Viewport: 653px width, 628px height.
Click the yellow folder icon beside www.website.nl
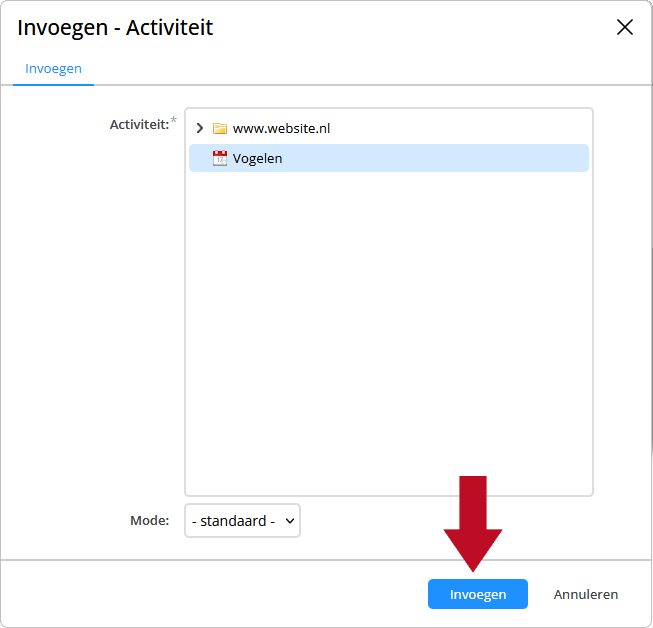tap(220, 128)
